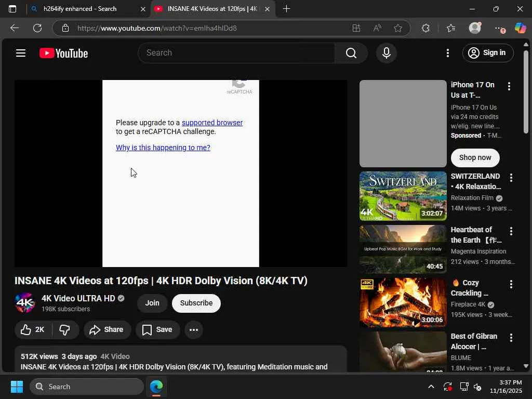The height and width of the screenshot is (399, 532).
Task: Open options for Cozy Crackling video
Action: point(511,284)
